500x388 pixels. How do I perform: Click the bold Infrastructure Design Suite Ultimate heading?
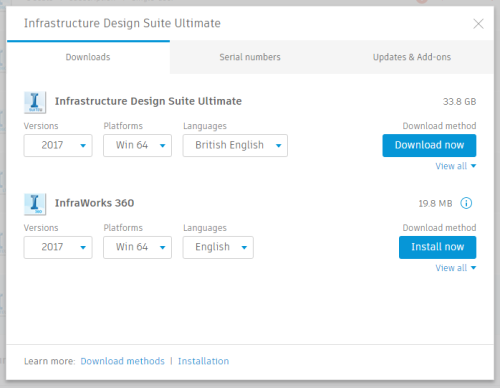(148, 101)
